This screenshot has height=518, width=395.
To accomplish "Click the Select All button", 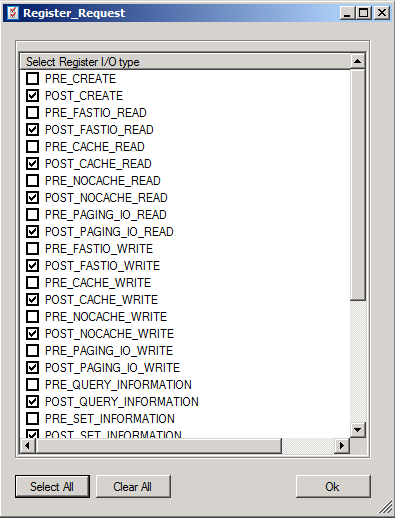I will (x=52, y=487).
